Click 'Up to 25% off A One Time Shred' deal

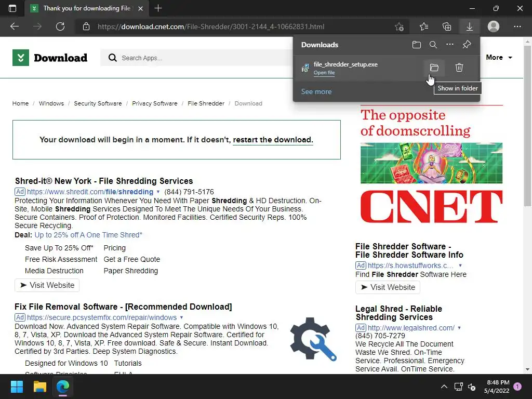point(88,235)
